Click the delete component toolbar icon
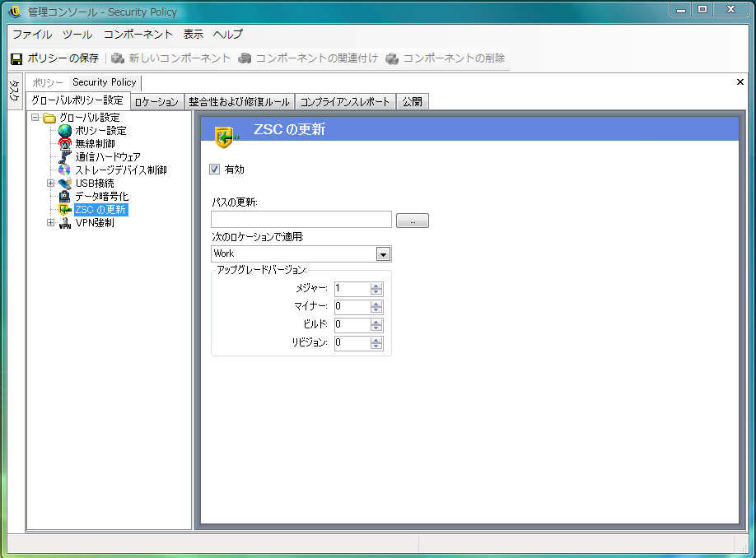 [x=392, y=58]
